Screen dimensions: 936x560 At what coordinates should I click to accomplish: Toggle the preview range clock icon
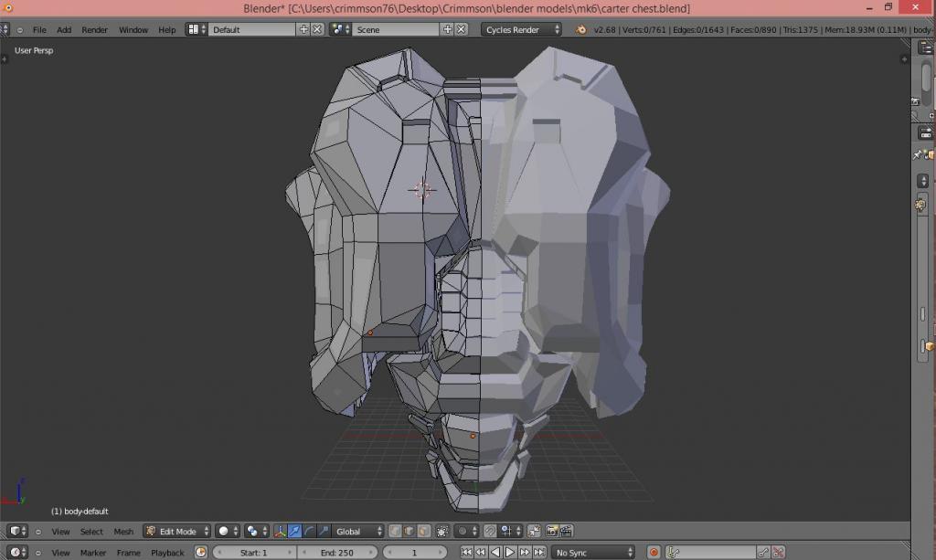[x=201, y=553]
